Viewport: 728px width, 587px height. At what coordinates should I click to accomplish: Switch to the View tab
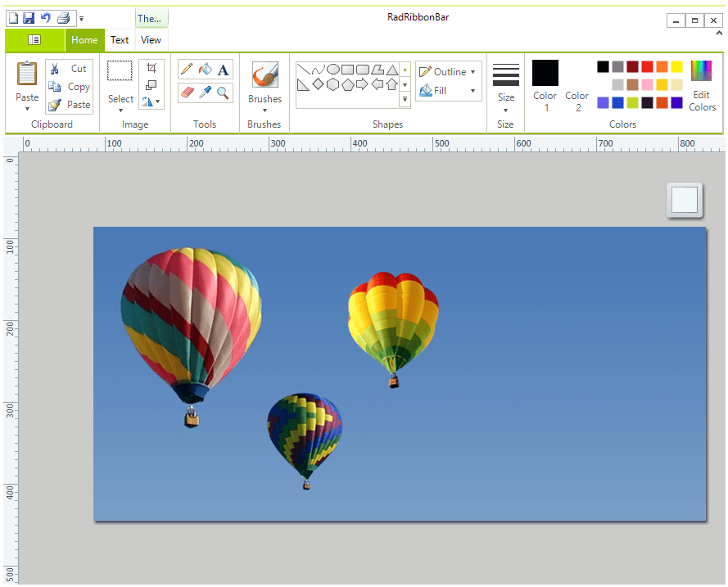pyautogui.click(x=151, y=39)
